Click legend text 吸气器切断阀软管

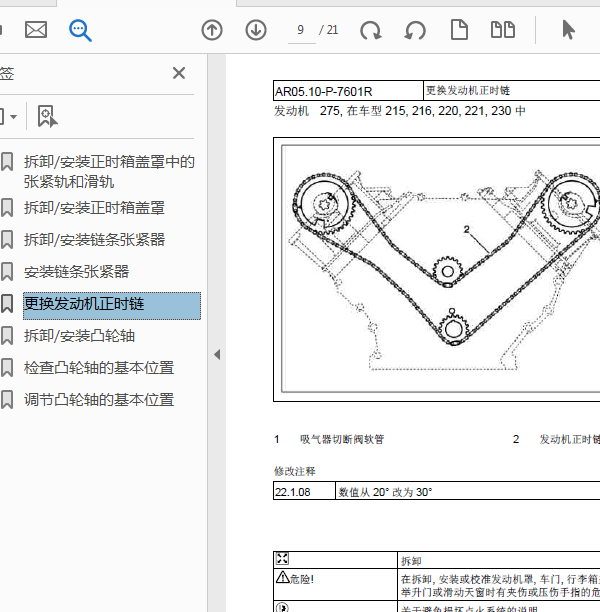point(342,439)
